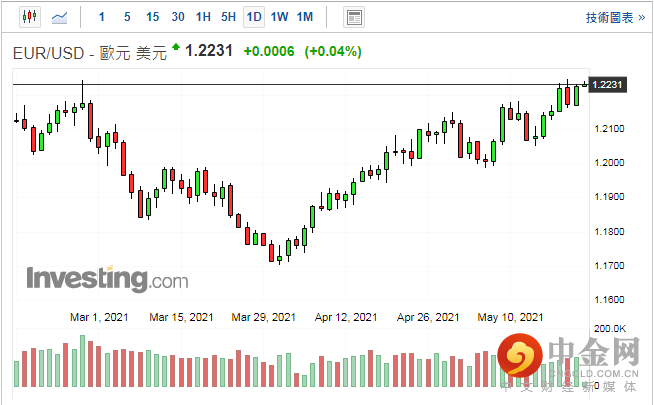Switch to the 5H timeframe

(229, 17)
